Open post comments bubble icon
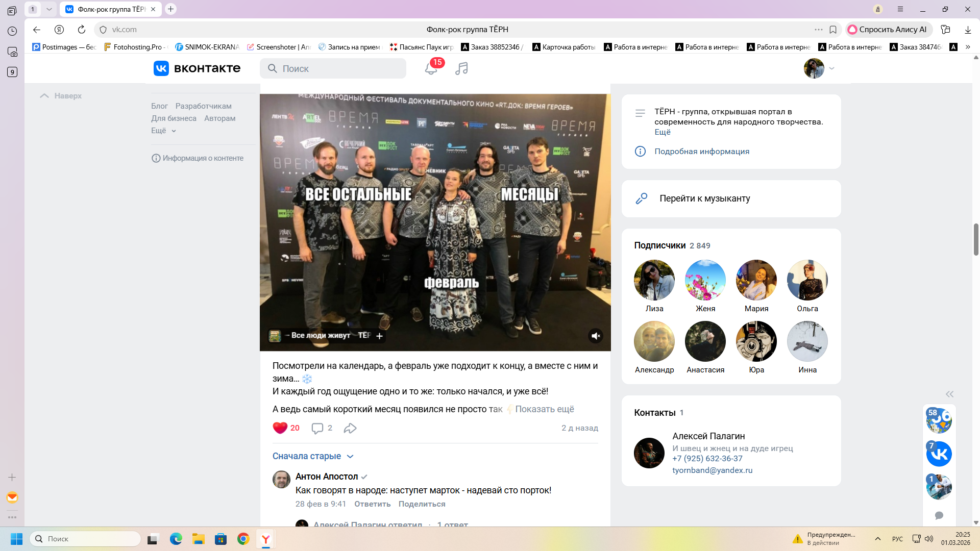The width and height of the screenshot is (980, 551). 317,428
